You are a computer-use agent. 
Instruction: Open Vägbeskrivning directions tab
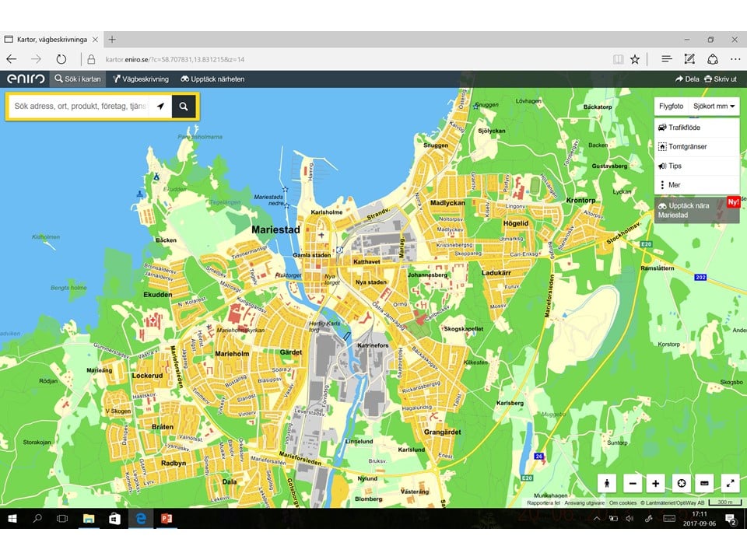[141, 79]
